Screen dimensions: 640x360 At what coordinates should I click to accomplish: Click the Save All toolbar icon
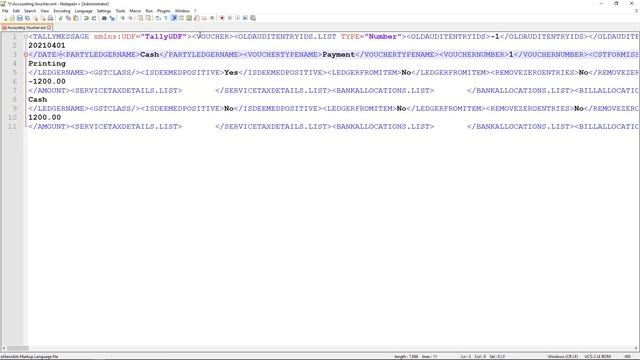click(x=27, y=18)
